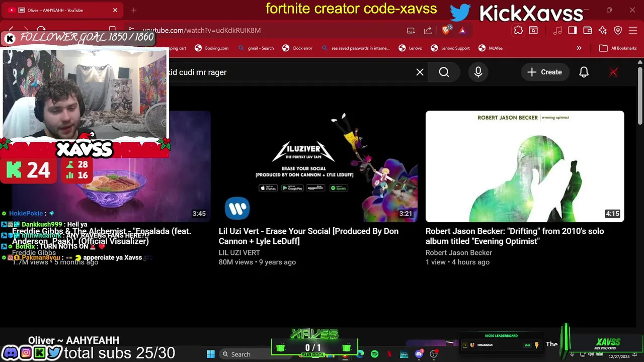
Task: Open the Clock error bookmark
Action: tap(297, 48)
